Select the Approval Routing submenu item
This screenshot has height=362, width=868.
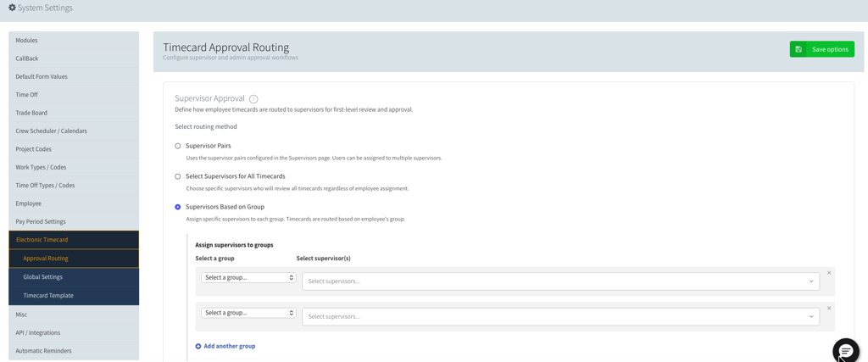(x=74, y=259)
